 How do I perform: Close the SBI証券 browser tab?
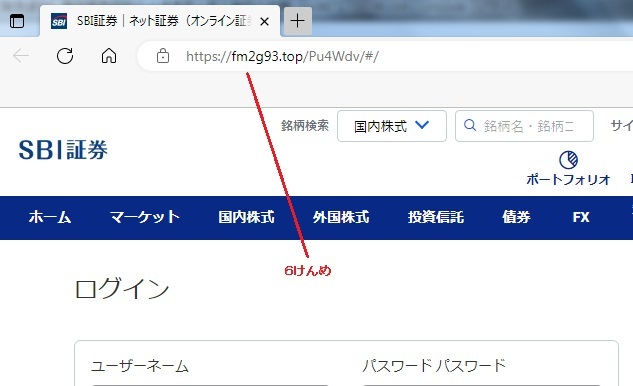[x=264, y=21]
